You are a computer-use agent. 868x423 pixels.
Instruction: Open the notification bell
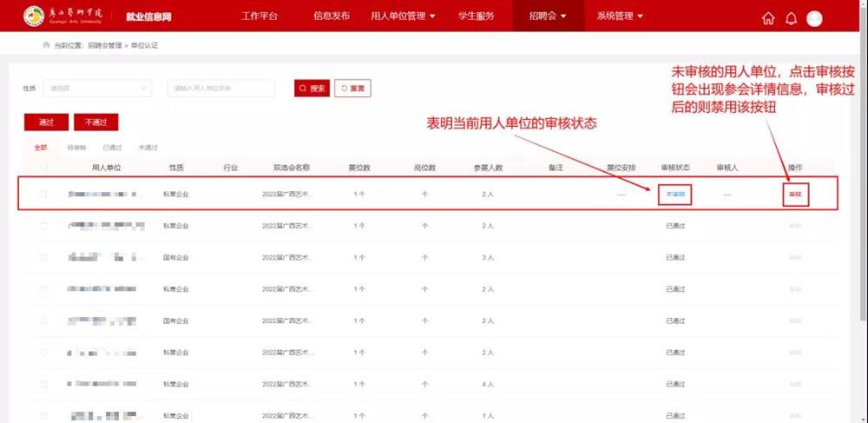(x=791, y=18)
